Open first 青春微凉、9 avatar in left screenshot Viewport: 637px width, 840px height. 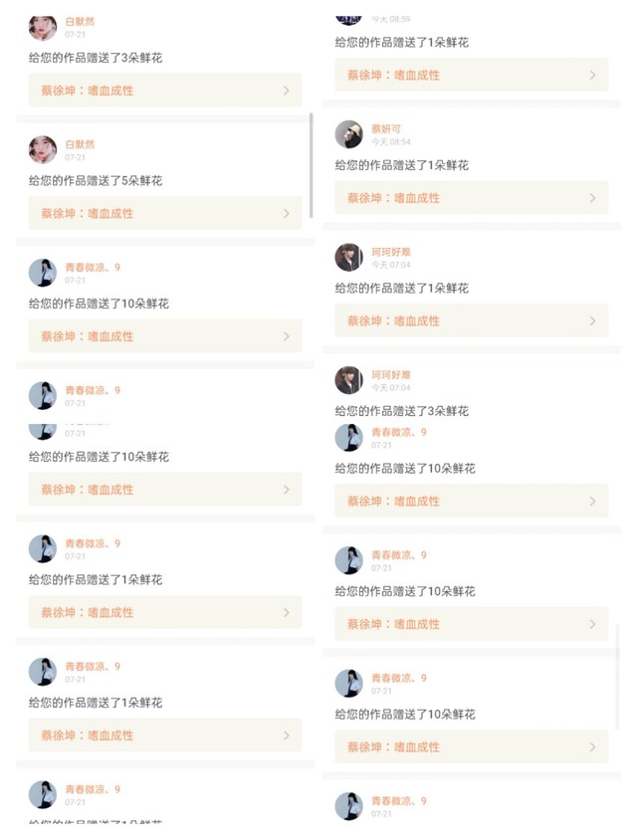[43, 273]
